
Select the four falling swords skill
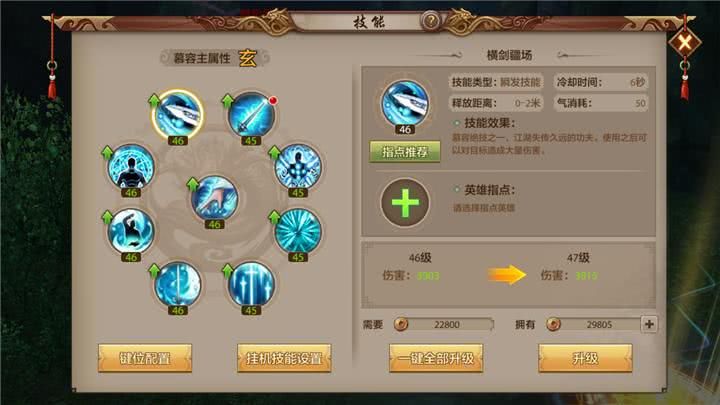(251, 285)
